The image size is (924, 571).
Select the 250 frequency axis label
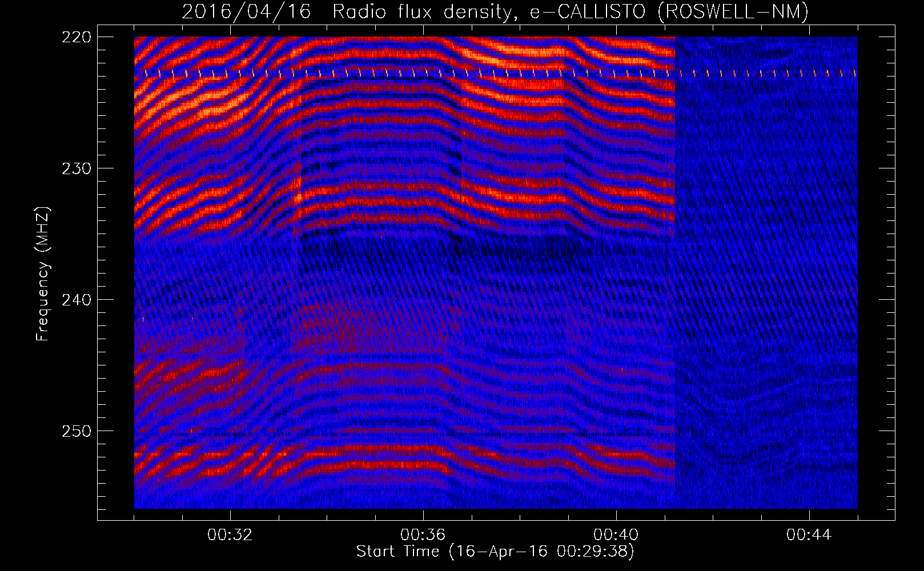(x=77, y=431)
